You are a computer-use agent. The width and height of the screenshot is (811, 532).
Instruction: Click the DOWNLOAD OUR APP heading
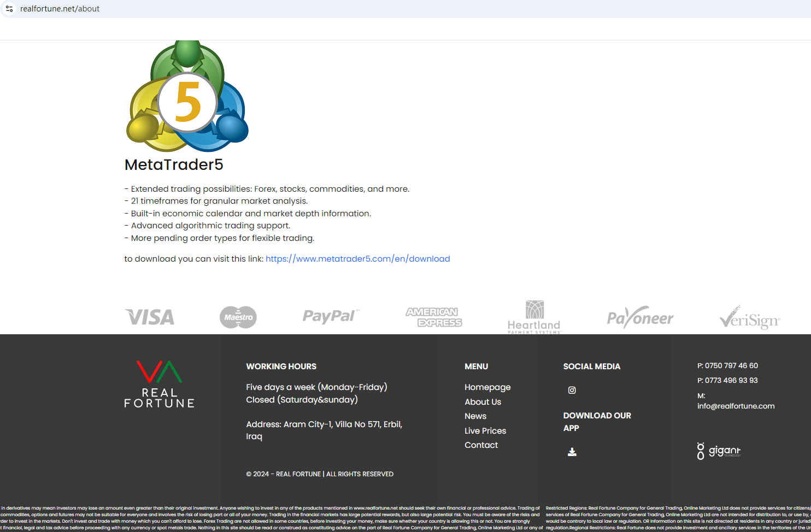pyautogui.click(x=597, y=422)
